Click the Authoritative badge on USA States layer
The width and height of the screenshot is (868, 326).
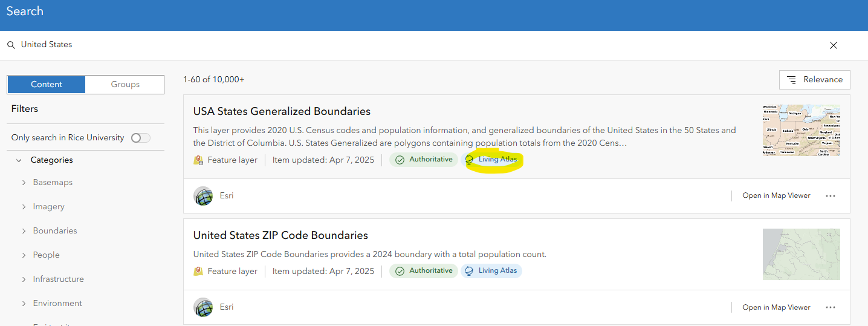(424, 160)
